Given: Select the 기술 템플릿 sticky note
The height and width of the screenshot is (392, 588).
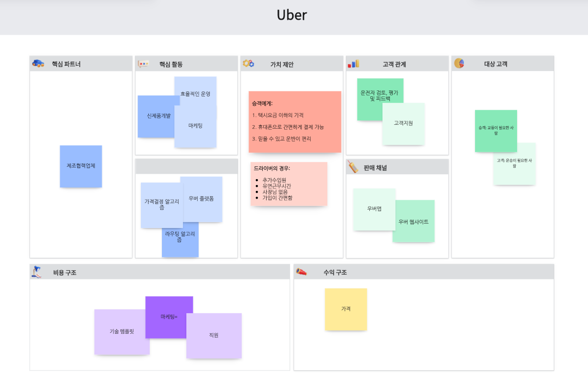Looking at the screenshot, I should pyautogui.click(x=121, y=332).
